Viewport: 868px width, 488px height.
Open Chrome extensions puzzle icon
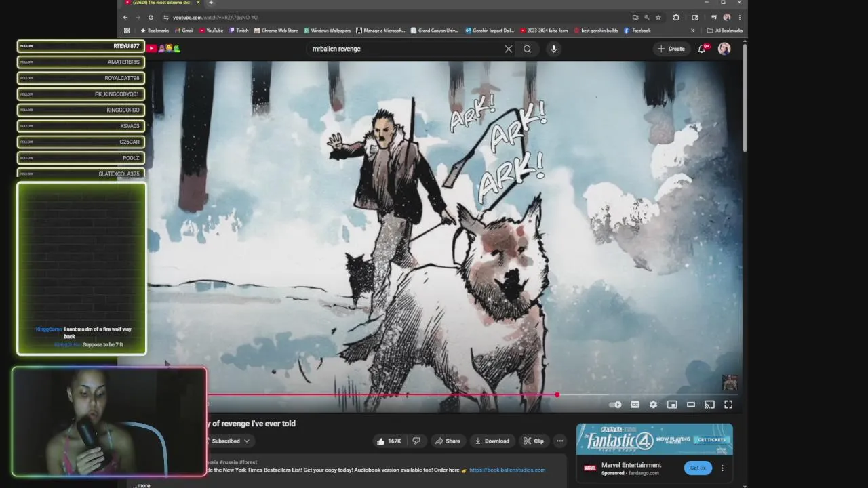pyautogui.click(x=676, y=17)
